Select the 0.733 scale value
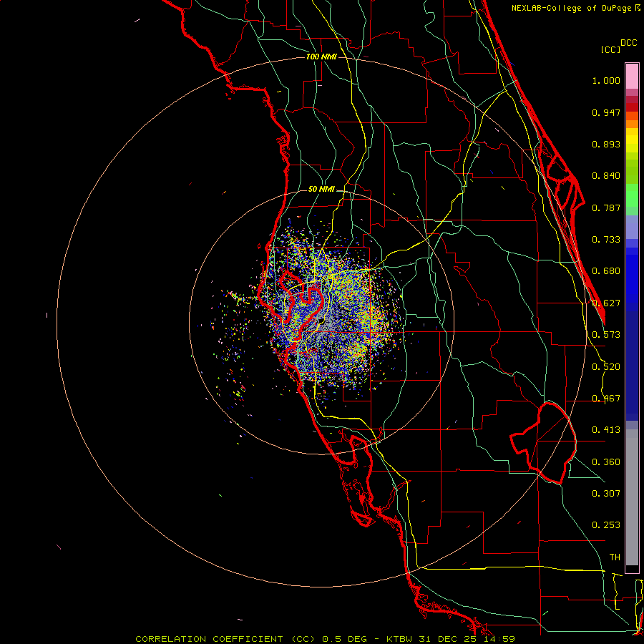644x644 pixels. pyautogui.click(x=606, y=240)
